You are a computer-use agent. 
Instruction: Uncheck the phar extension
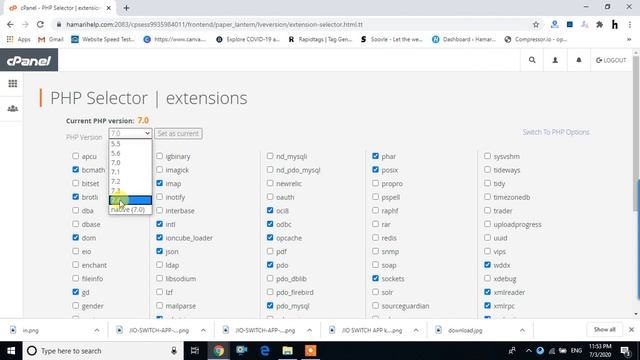[376, 156]
